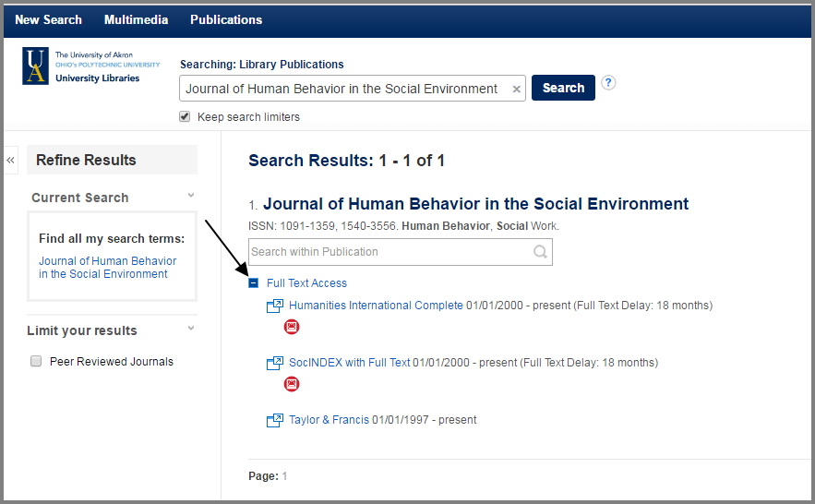Collapse the Limit your results section chevron

click(x=191, y=329)
